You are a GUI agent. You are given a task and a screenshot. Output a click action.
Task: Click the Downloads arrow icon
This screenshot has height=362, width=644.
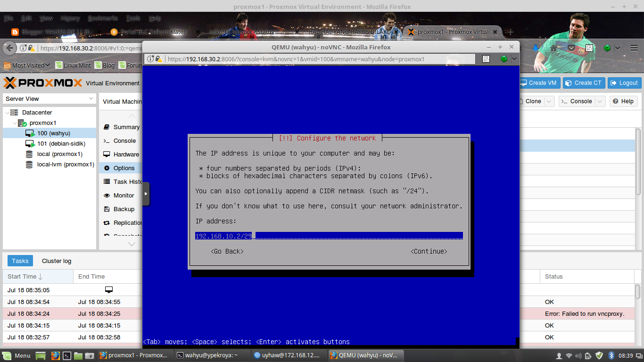click(x=536, y=48)
